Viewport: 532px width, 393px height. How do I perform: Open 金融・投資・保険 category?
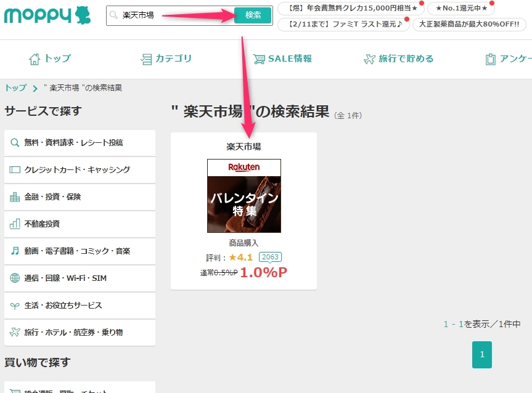click(80, 197)
